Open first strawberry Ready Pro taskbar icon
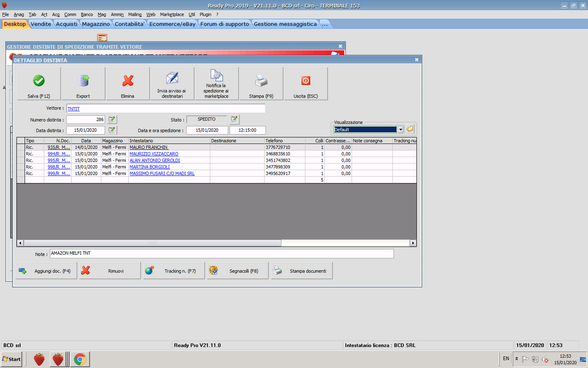 (39, 359)
